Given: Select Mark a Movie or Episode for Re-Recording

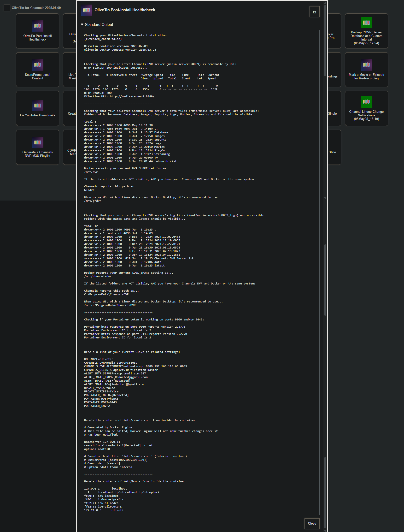Looking at the screenshot, I should pyautogui.click(x=366, y=70).
